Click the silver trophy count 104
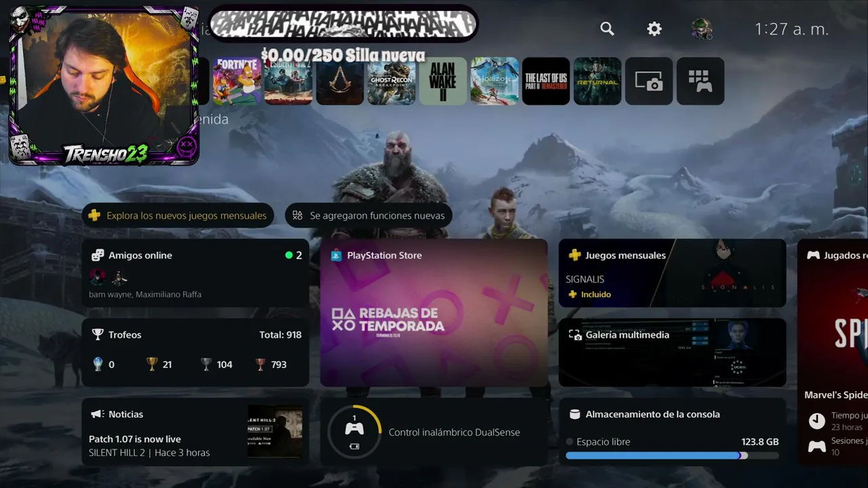The image size is (868, 488). point(224,365)
